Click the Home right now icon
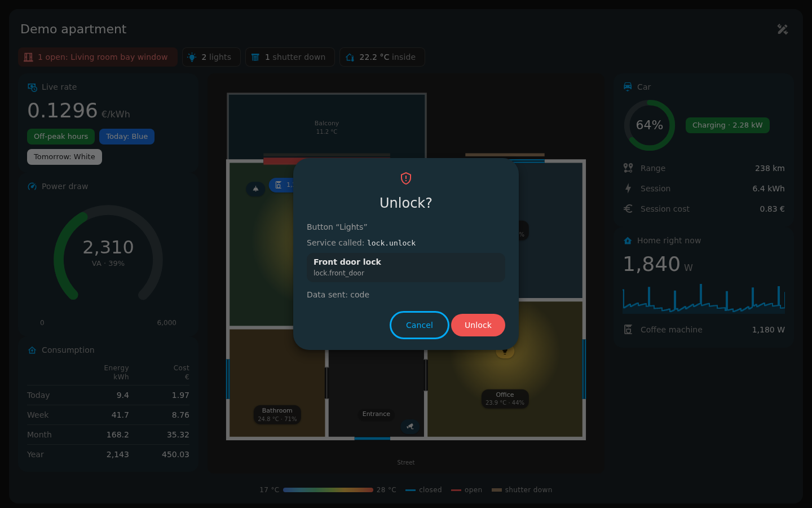 [x=628, y=240]
